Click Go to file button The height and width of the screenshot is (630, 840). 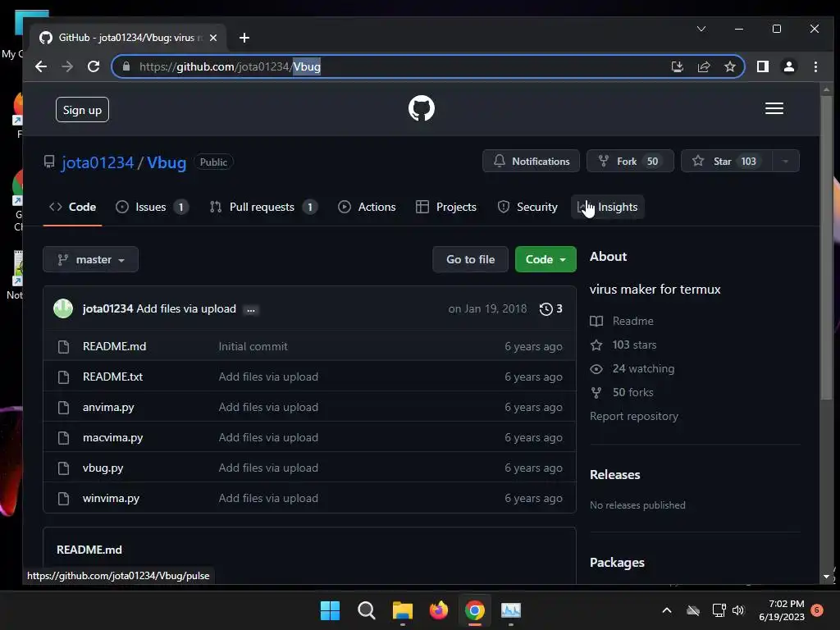[470, 259]
